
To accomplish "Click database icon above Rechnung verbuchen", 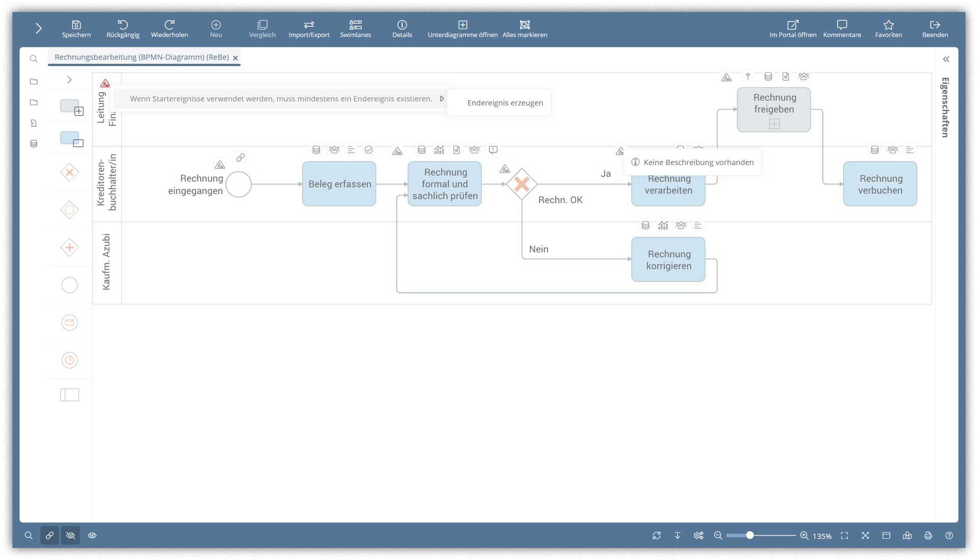I will coord(875,150).
